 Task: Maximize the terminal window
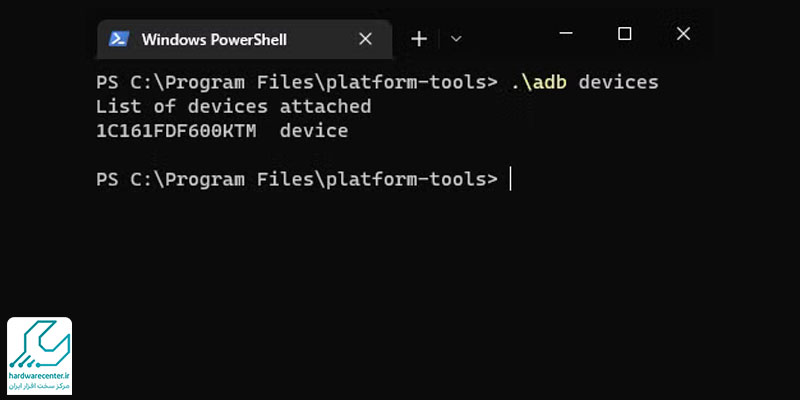[x=625, y=34]
